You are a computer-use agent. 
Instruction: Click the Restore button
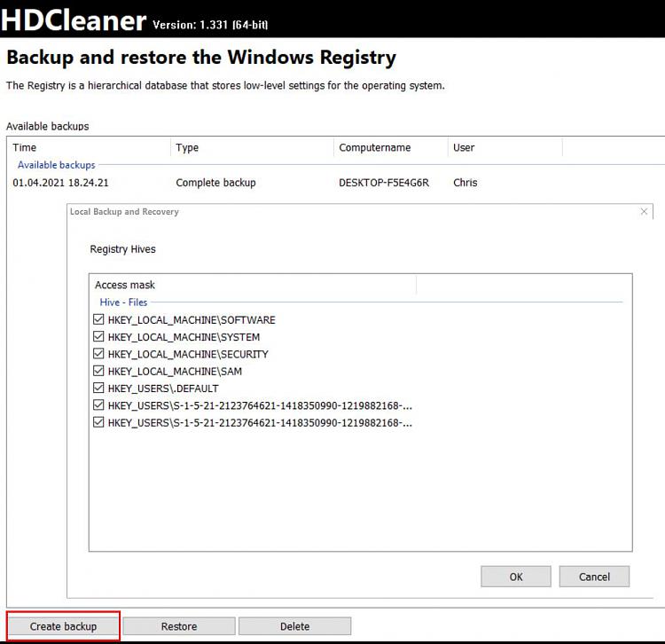[179, 626]
